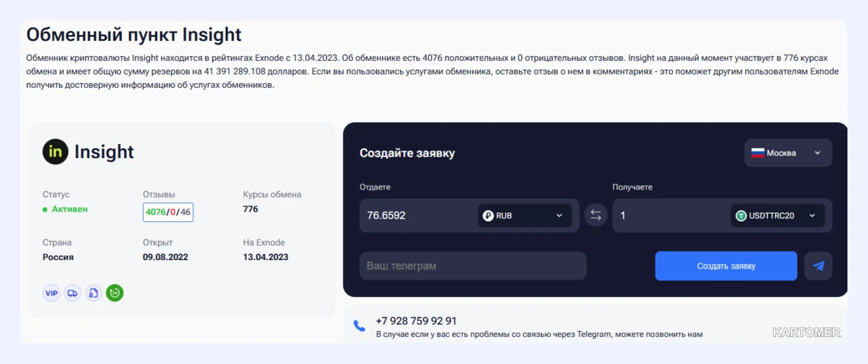The width and height of the screenshot is (868, 364).
Task: Click the VIP badge icon
Action: 52,293
